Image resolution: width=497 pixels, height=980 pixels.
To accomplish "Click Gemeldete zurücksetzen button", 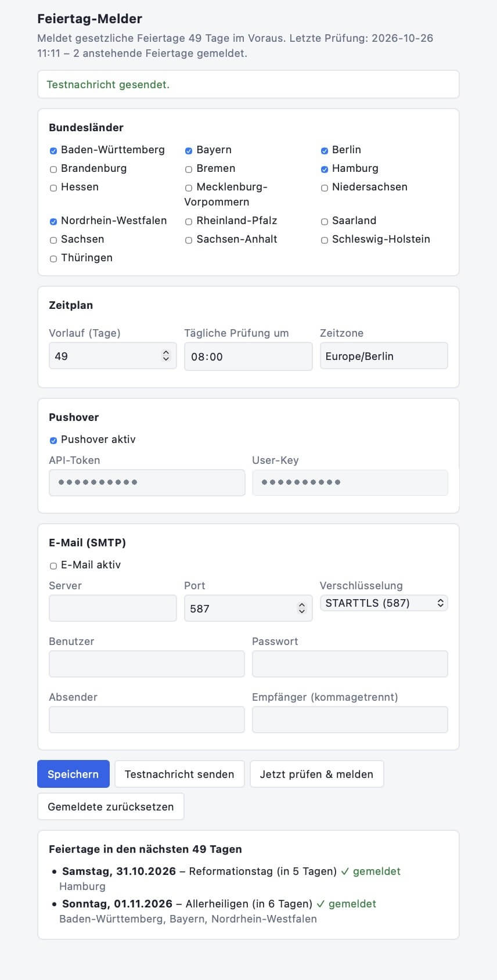I will (111, 806).
